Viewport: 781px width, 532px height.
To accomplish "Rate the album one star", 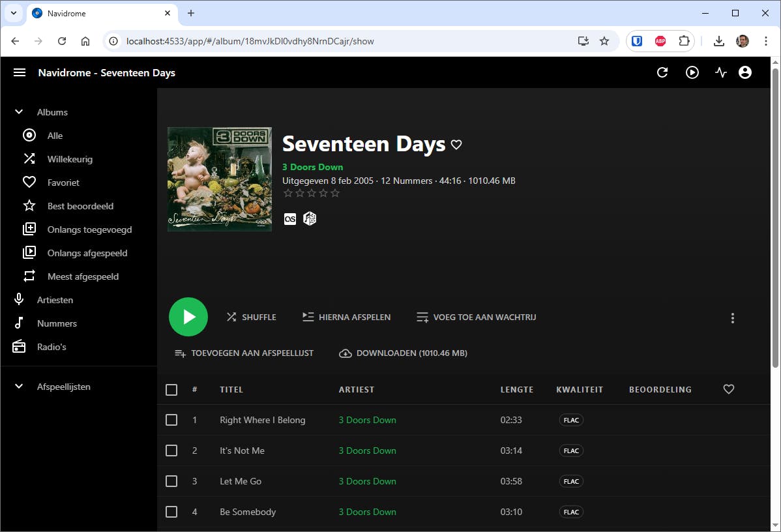I will coord(288,193).
